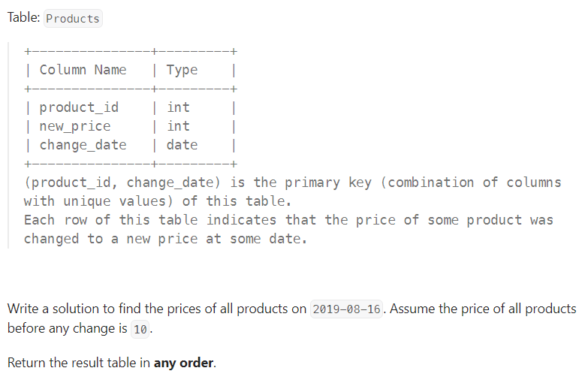Click "(product_id, change_date)" in the key description
The height and width of the screenshot is (380, 588).
point(122,182)
